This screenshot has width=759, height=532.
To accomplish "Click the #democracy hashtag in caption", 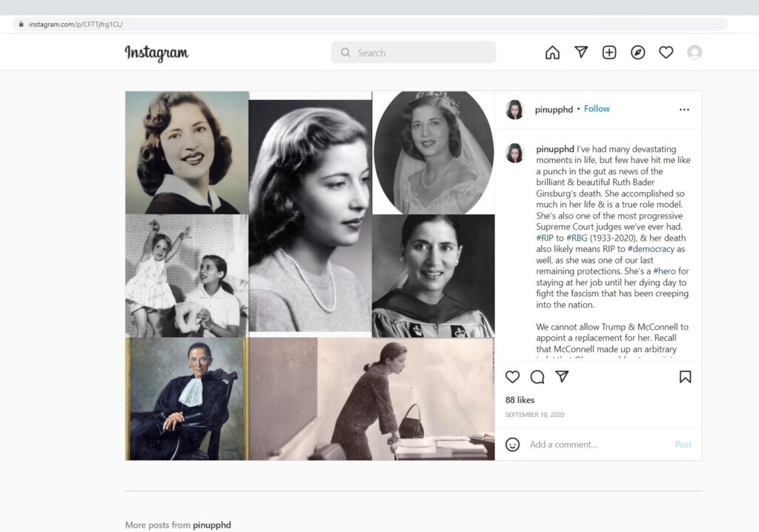I will (652, 249).
